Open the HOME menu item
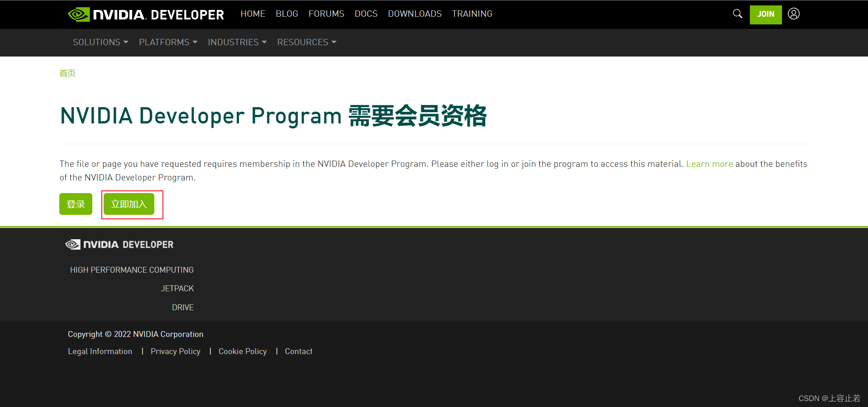This screenshot has width=868, height=407. pyautogui.click(x=253, y=14)
